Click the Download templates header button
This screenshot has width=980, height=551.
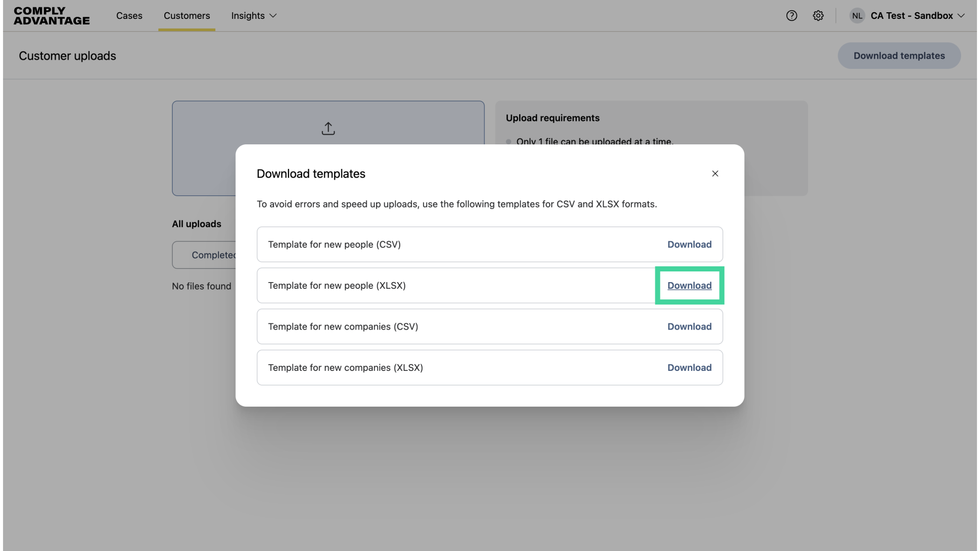point(899,56)
